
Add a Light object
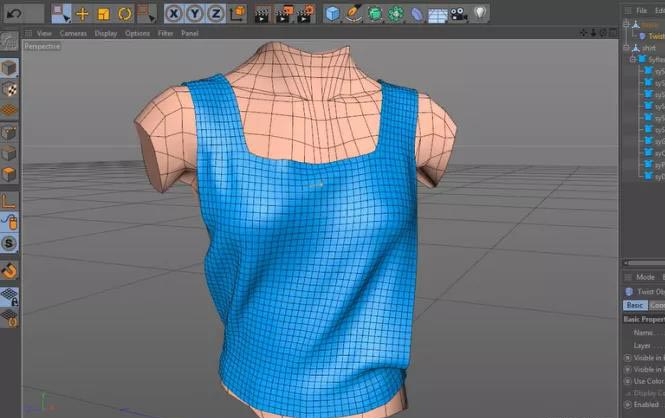point(480,13)
